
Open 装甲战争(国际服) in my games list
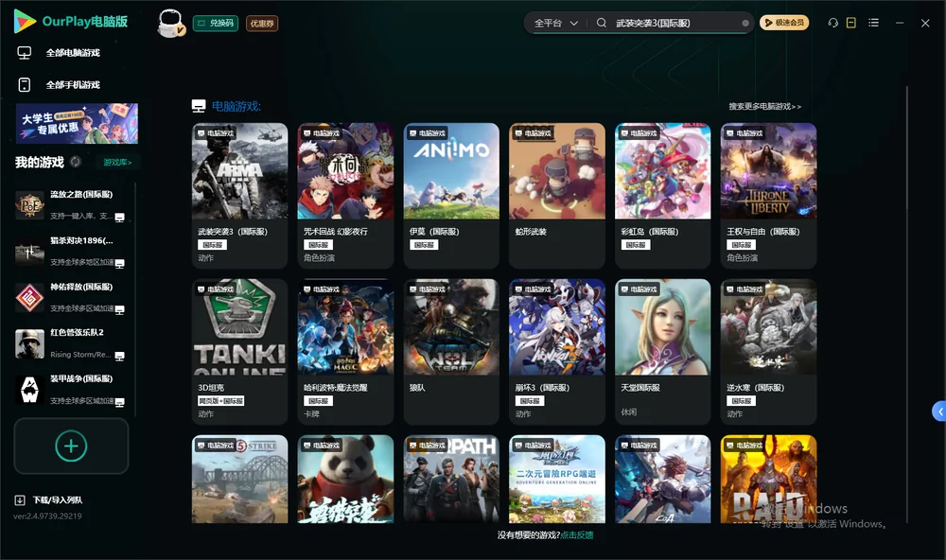[71, 390]
